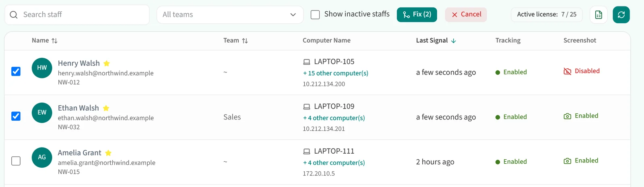This screenshot has width=644, height=187.
Task: Expand + 15 other computer(s) for Henry
Action: (x=336, y=73)
